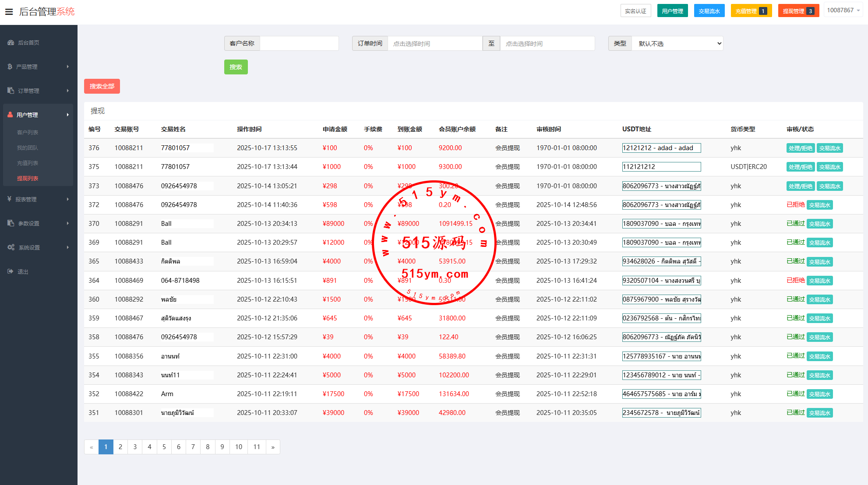Click the icon next to 参数设置

11,223
